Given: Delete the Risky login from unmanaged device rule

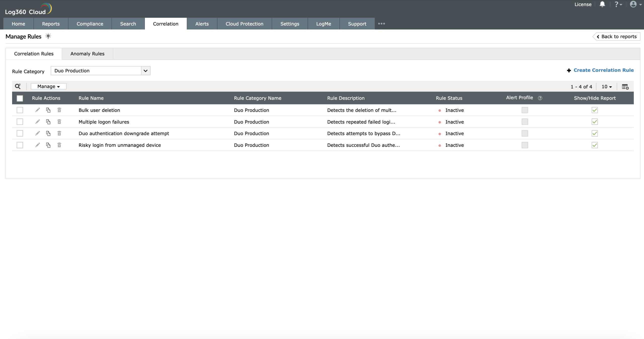Looking at the screenshot, I should pyautogui.click(x=59, y=145).
